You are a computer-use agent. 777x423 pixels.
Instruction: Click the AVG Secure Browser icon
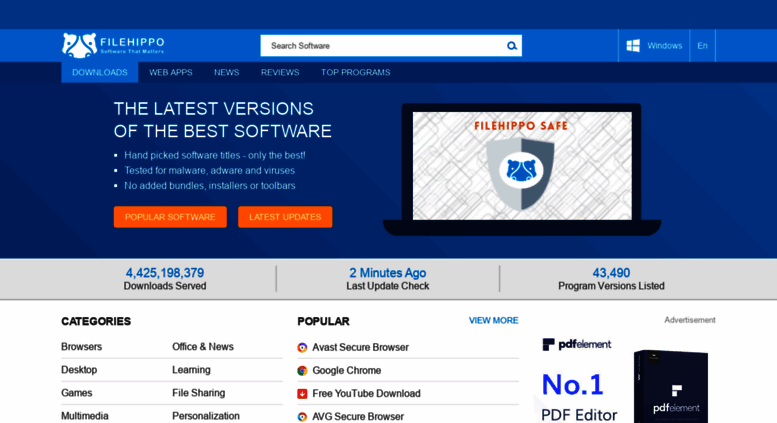[x=302, y=417]
